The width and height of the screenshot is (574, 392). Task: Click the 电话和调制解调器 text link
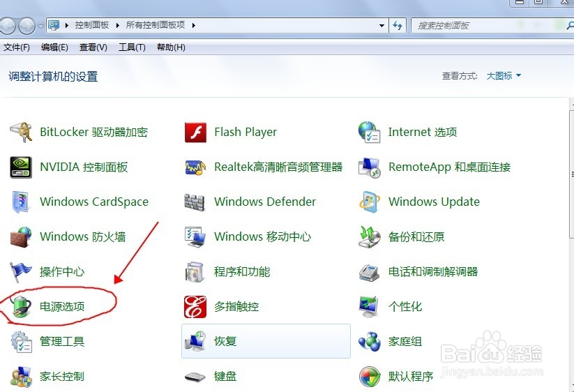(x=433, y=272)
